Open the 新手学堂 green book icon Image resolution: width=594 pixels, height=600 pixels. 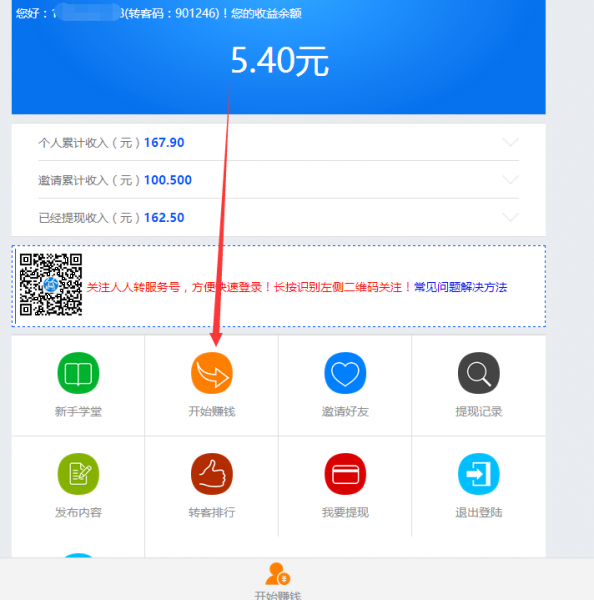[78, 373]
